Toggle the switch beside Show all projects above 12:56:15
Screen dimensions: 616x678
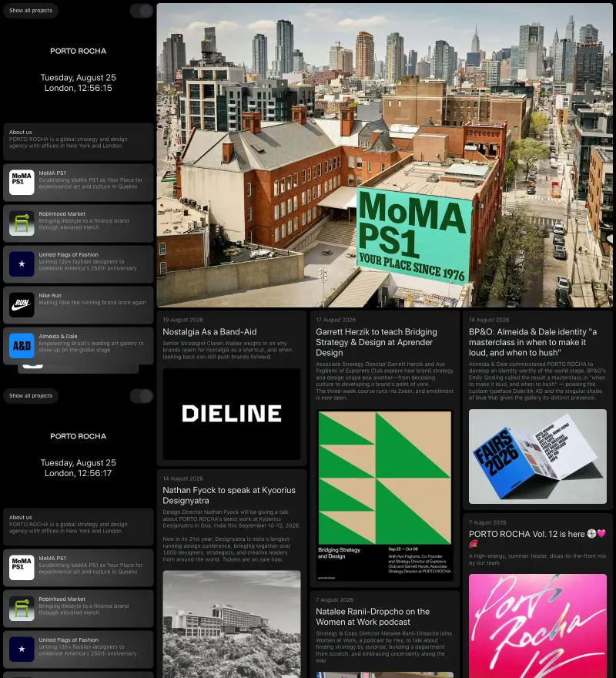point(142,11)
